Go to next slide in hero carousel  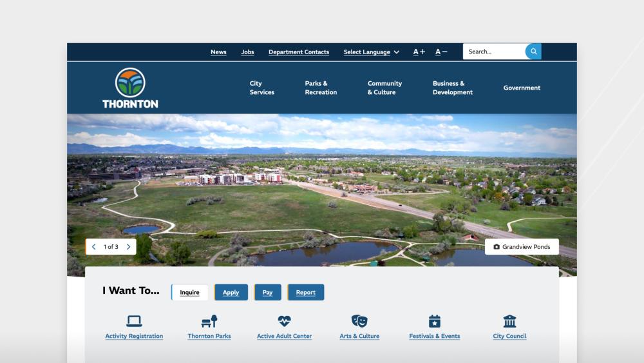pyautogui.click(x=128, y=247)
